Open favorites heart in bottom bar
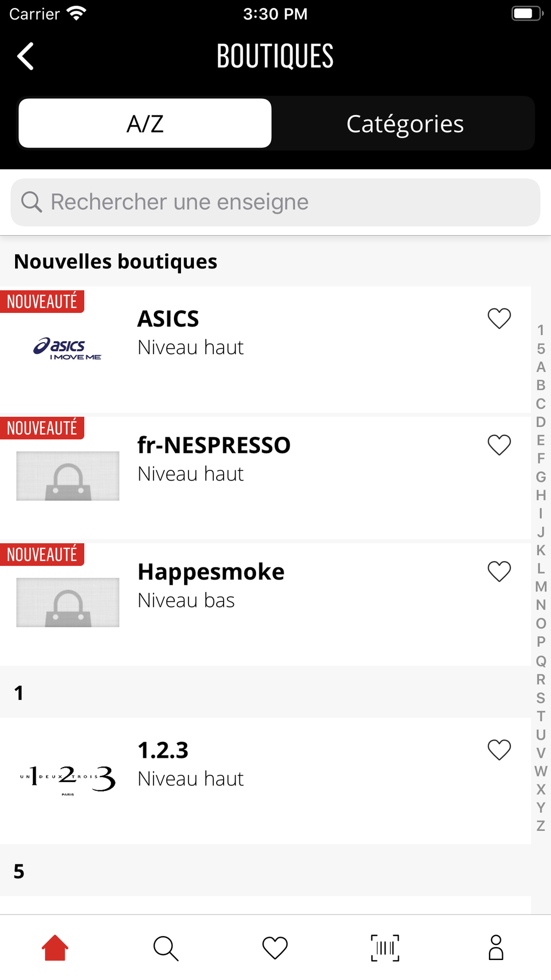This screenshot has width=551, height=980. coord(275,948)
